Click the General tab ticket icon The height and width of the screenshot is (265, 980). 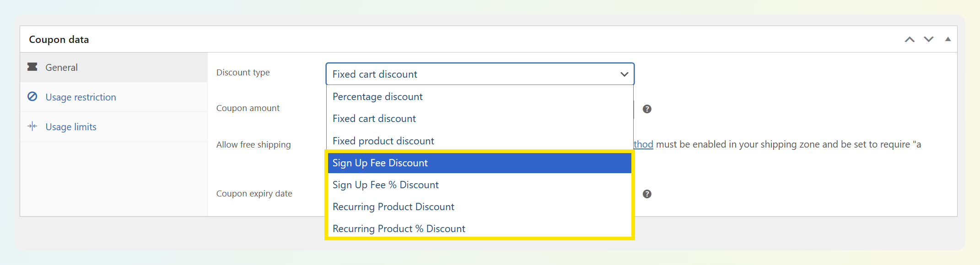tap(32, 67)
